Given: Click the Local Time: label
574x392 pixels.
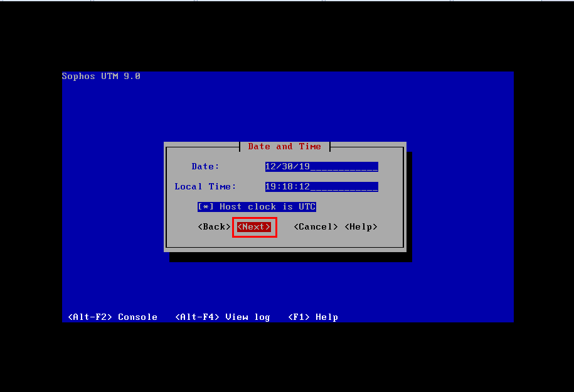Looking at the screenshot, I should (205, 187).
